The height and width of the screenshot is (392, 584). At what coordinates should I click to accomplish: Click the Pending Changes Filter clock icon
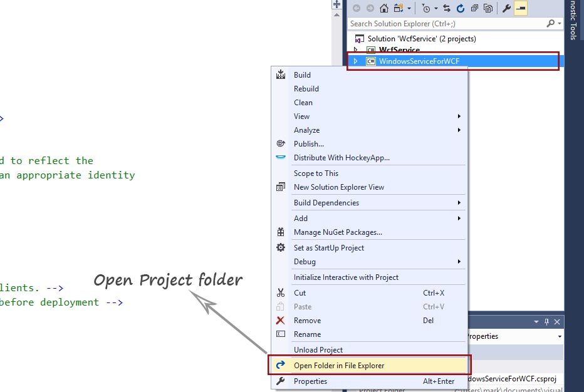click(x=426, y=8)
